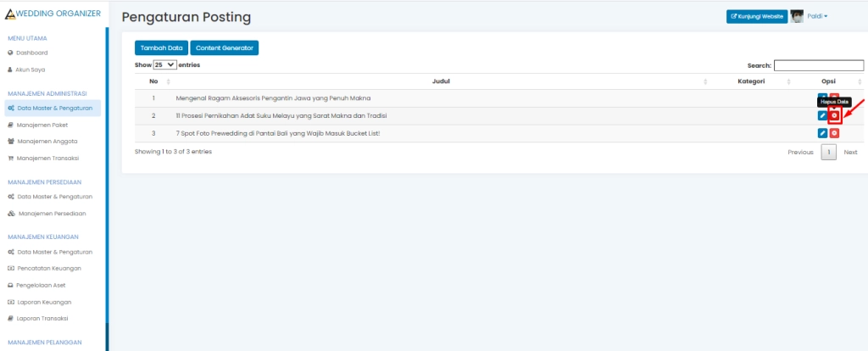Image resolution: width=868 pixels, height=351 pixels.
Task: Delete the 7 Spot Foto Prewedding post
Action: pos(835,133)
